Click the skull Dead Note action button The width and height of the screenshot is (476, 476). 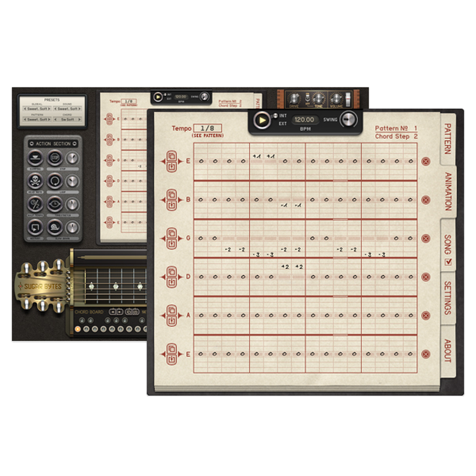pyautogui.click(x=35, y=181)
